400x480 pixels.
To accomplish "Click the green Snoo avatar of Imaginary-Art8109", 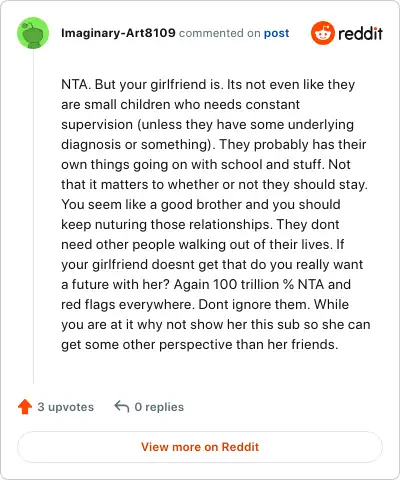I will [33, 33].
